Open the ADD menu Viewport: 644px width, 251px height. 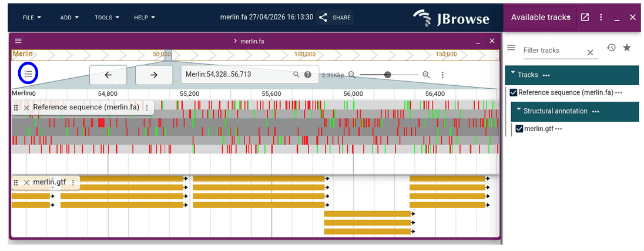(69, 18)
